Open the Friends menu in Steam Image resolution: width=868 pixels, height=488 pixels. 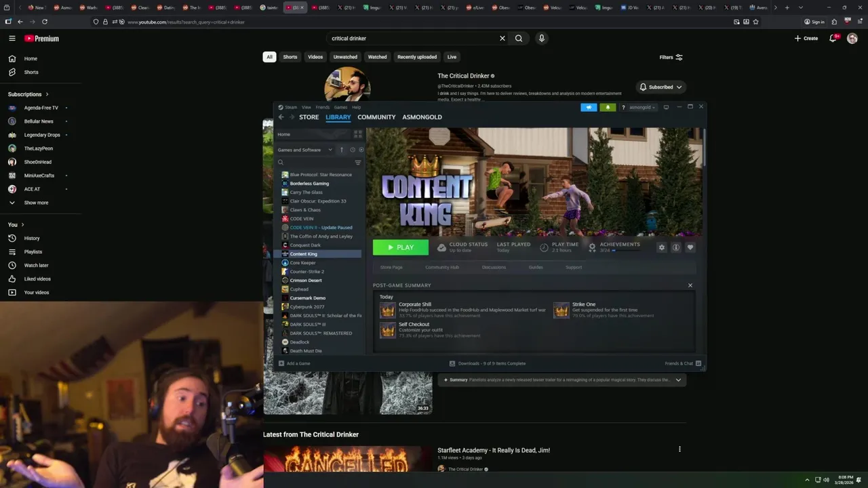(322, 107)
